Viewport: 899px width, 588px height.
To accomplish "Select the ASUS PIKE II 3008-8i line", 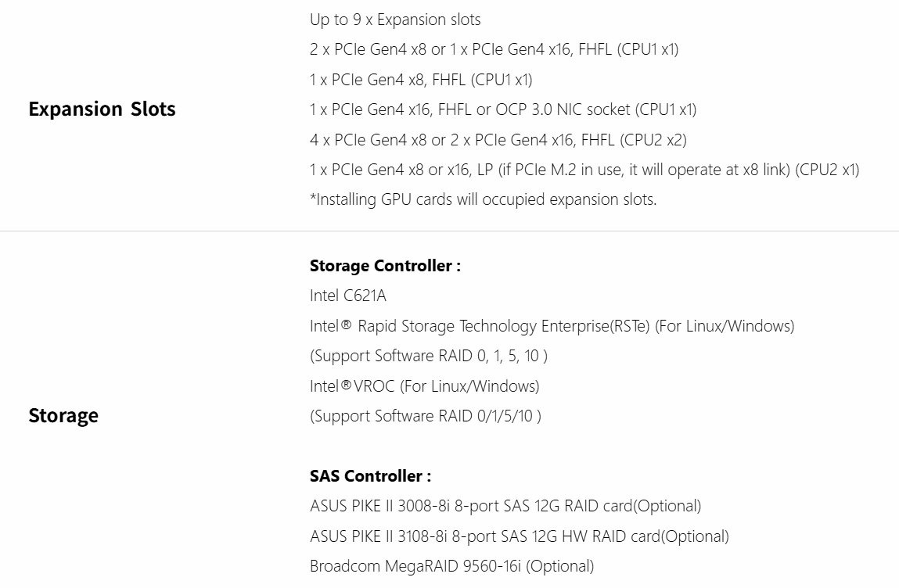I will coord(505,506).
